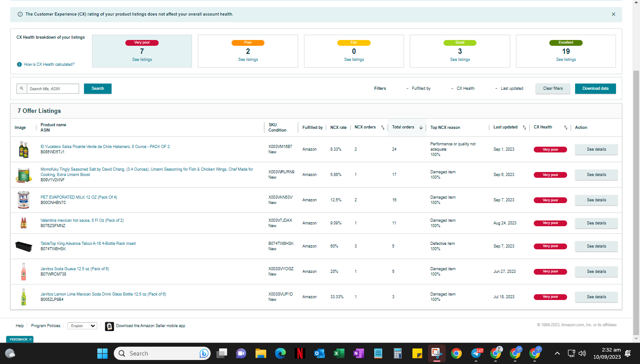The height and width of the screenshot is (364, 640).
Task: Open Microsoft Edge from taskbar
Action: tap(280, 353)
